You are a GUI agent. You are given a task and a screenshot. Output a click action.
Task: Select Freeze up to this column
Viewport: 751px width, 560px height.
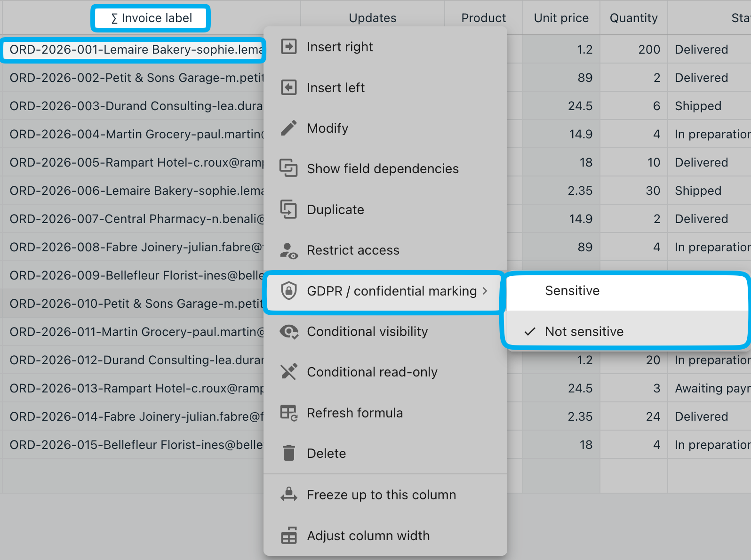[385, 495]
